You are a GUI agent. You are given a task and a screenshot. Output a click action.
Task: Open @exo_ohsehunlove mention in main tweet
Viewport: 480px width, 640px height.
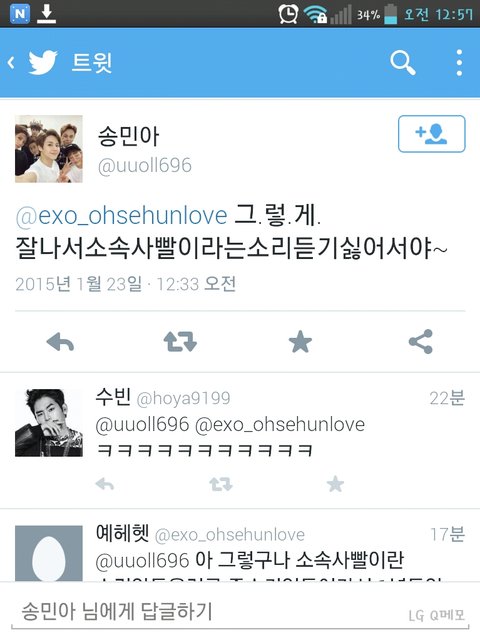[x=121, y=216]
